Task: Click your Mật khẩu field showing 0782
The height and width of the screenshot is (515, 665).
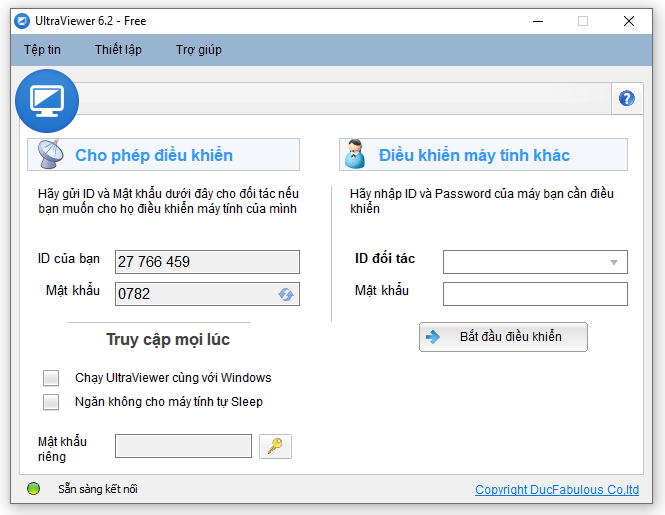Action: 207,294
